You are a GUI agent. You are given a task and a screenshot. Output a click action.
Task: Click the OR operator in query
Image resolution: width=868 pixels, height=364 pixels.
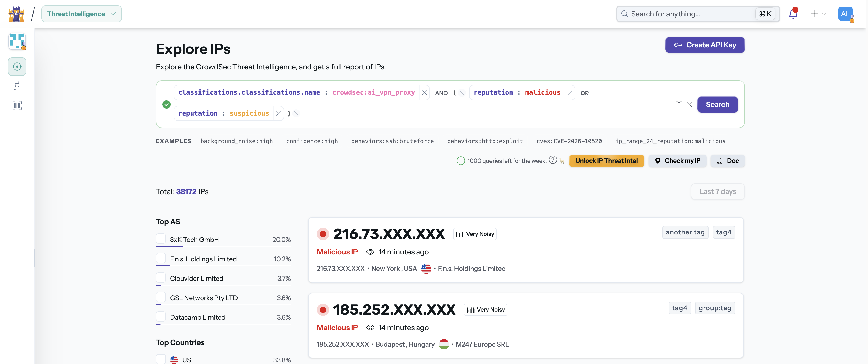pyautogui.click(x=585, y=93)
